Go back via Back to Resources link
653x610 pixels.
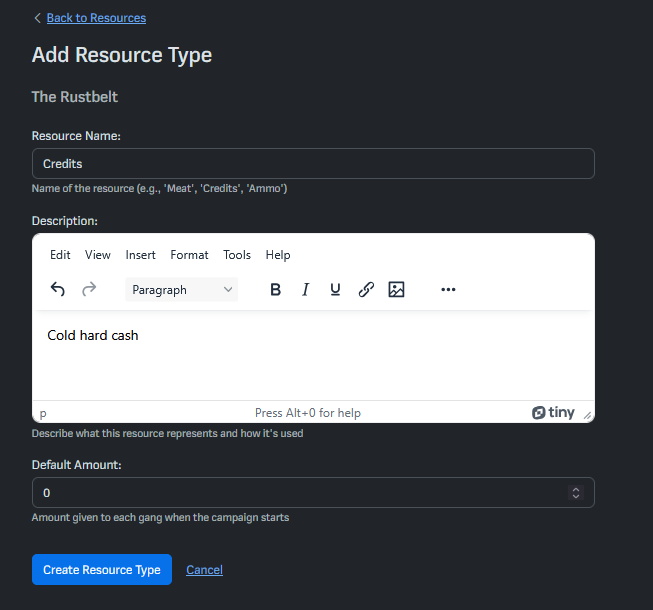pyautogui.click(x=96, y=18)
